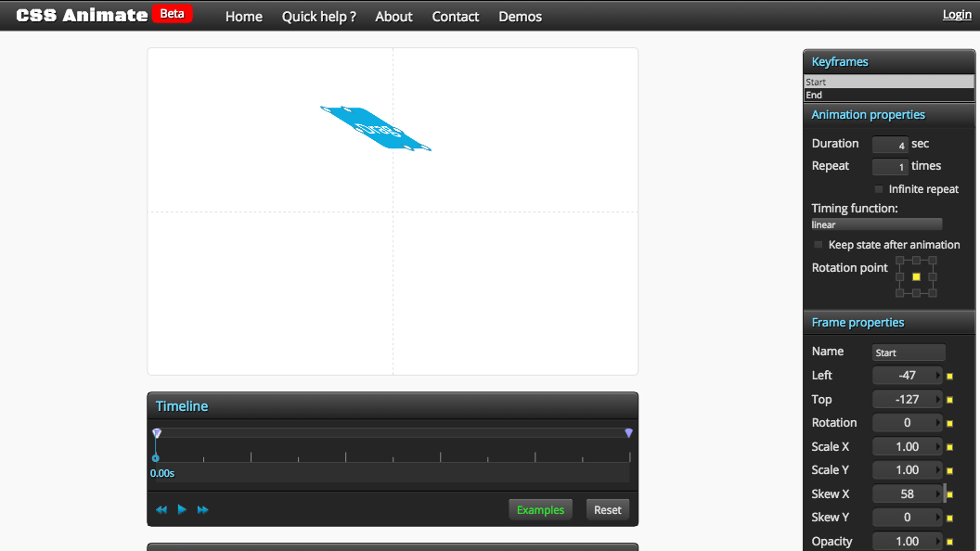Viewport: 980px width, 551px height.
Task: Click the arrow in the Left field
Action: (x=937, y=376)
